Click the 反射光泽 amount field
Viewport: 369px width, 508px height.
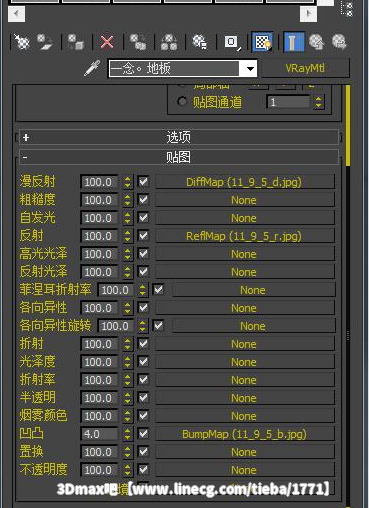99,272
